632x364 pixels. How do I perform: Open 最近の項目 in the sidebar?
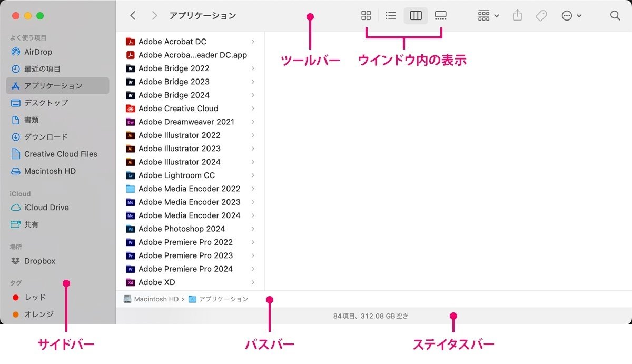[x=57, y=69]
